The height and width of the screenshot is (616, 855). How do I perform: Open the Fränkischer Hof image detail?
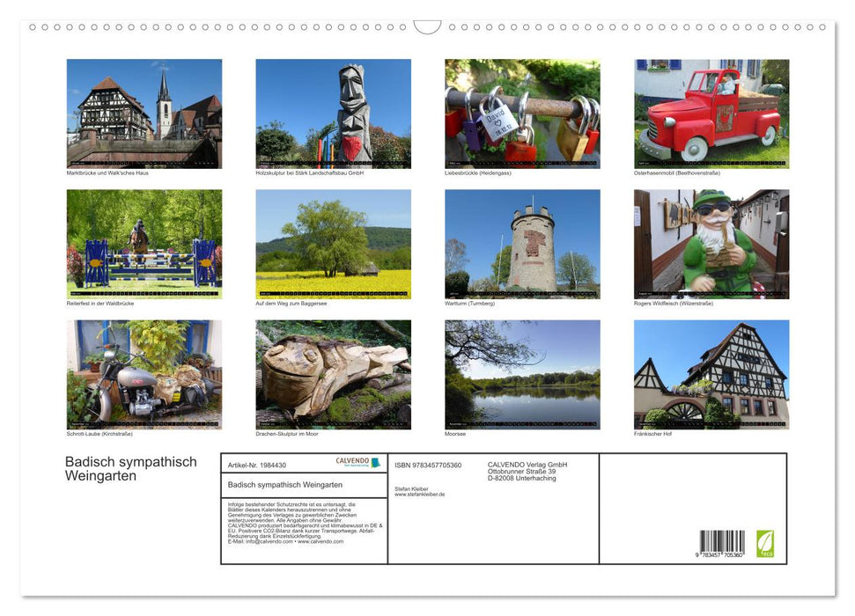[x=711, y=373]
